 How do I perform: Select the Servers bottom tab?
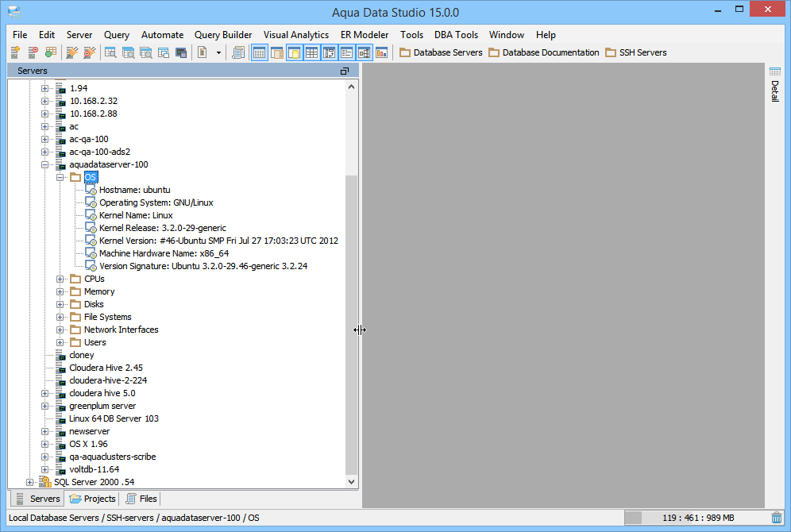pos(38,499)
